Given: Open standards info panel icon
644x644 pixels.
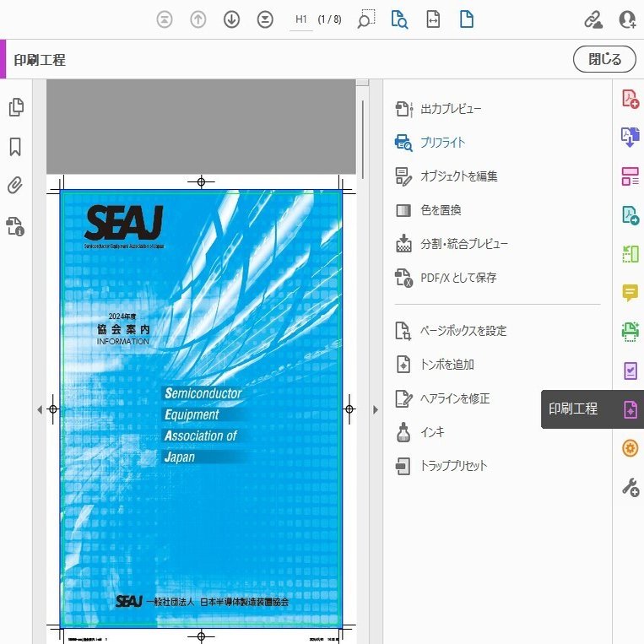Looking at the screenshot, I should [15, 226].
